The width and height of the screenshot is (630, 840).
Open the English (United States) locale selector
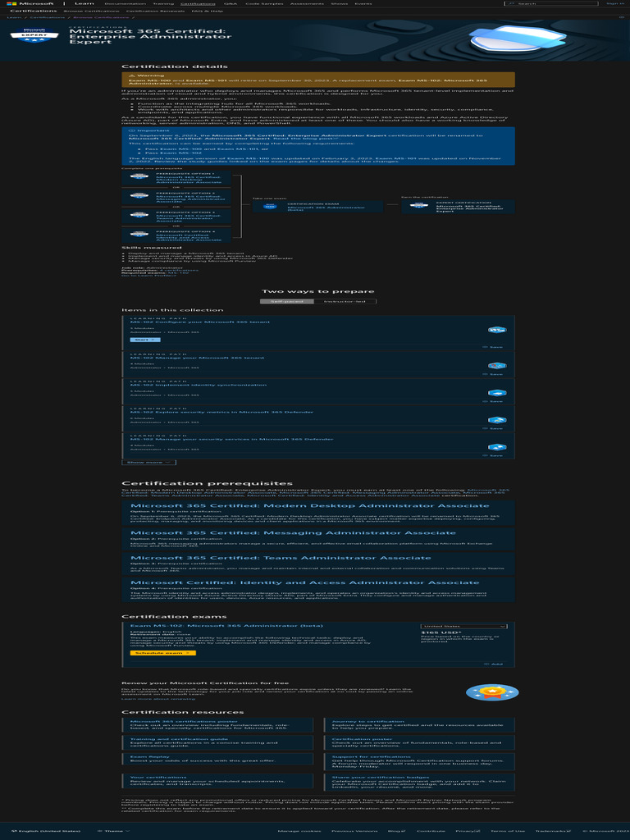tap(46, 831)
